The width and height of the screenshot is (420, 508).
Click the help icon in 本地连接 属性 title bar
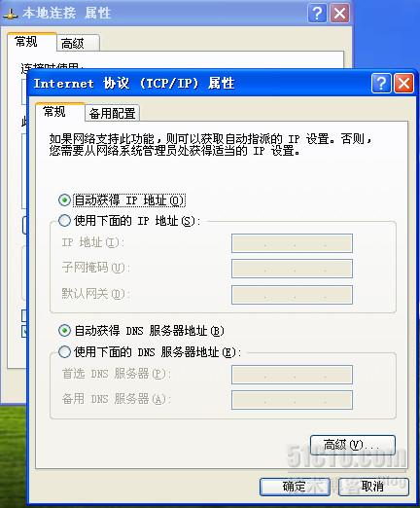coord(317,14)
